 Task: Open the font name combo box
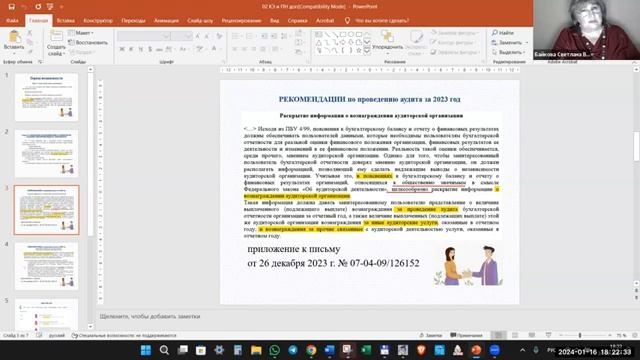coord(144,36)
